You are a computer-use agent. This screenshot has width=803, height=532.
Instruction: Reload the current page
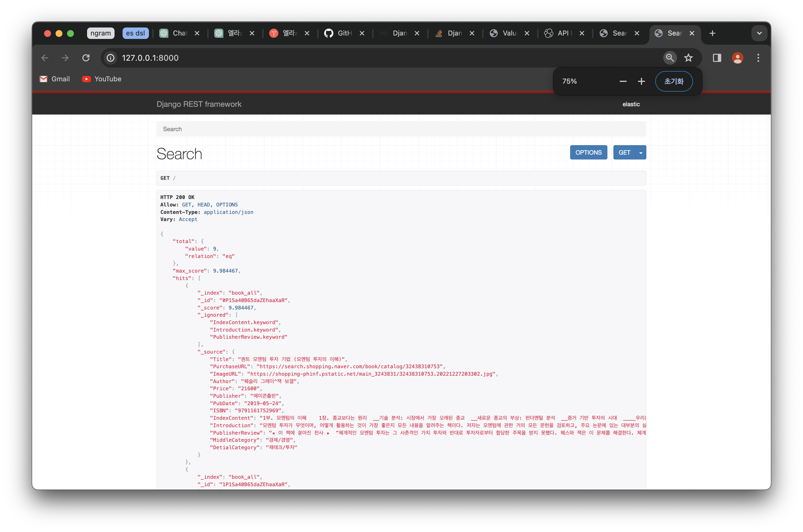coord(86,58)
